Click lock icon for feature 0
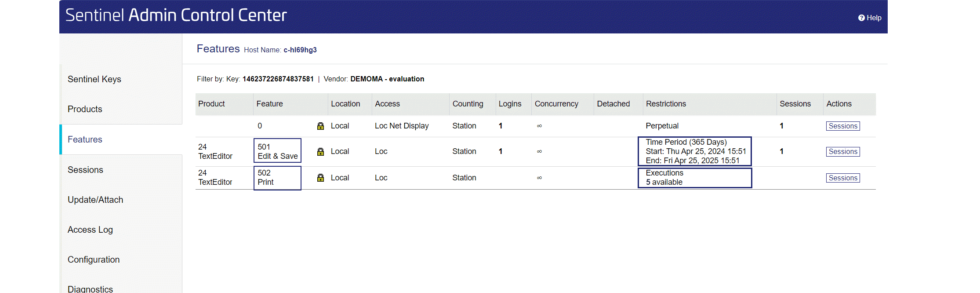The height and width of the screenshot is (293, 980). click(x=320, y=126)
